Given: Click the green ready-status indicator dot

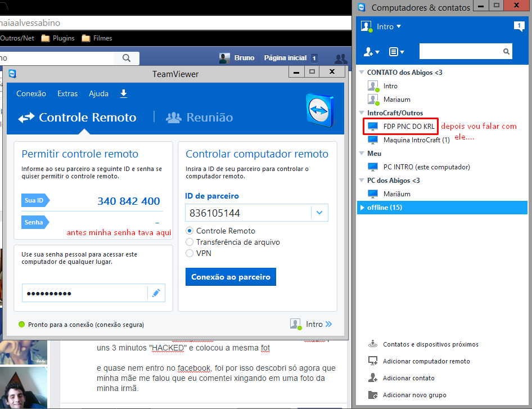Looking at the screenshot, I should [22, 325].
